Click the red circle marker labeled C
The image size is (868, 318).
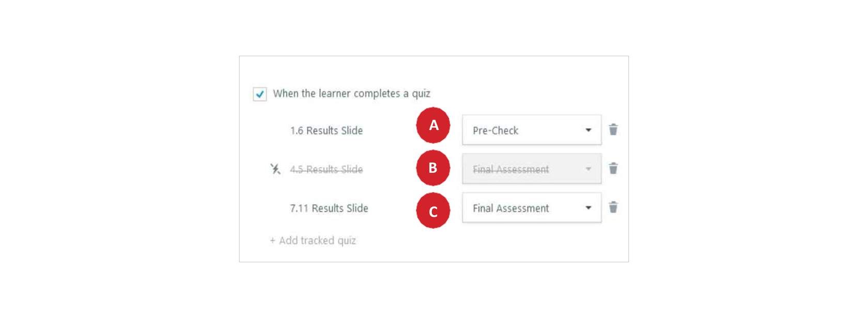[433, 211]
